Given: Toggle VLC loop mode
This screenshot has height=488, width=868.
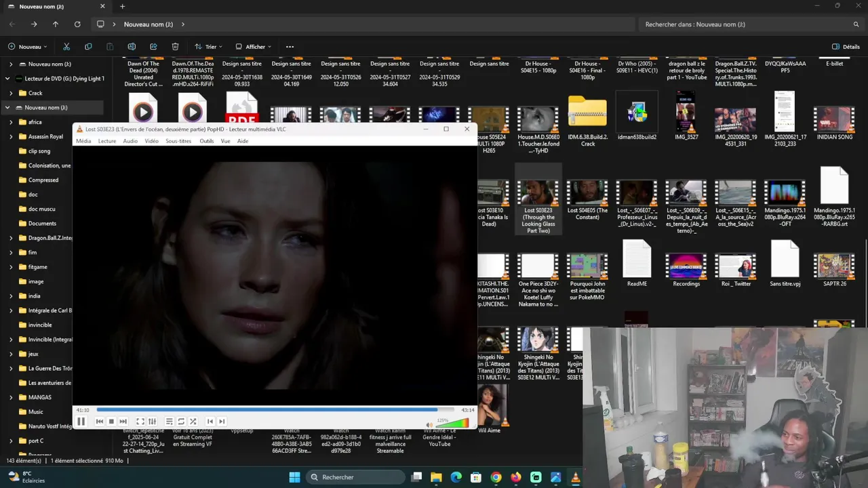Looking at the screenshot, I should pos(181,422).
